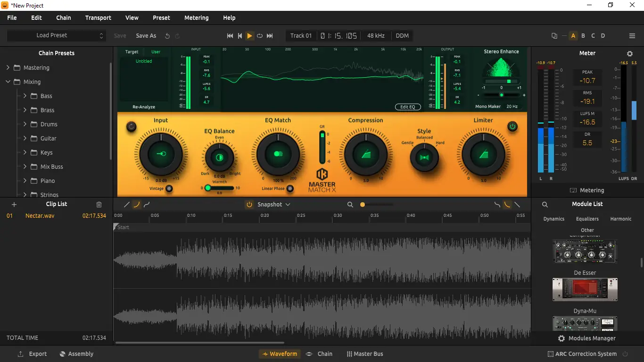Select the linear fade-out curve icon
The image size is (644, 362).
pos(518,205)
